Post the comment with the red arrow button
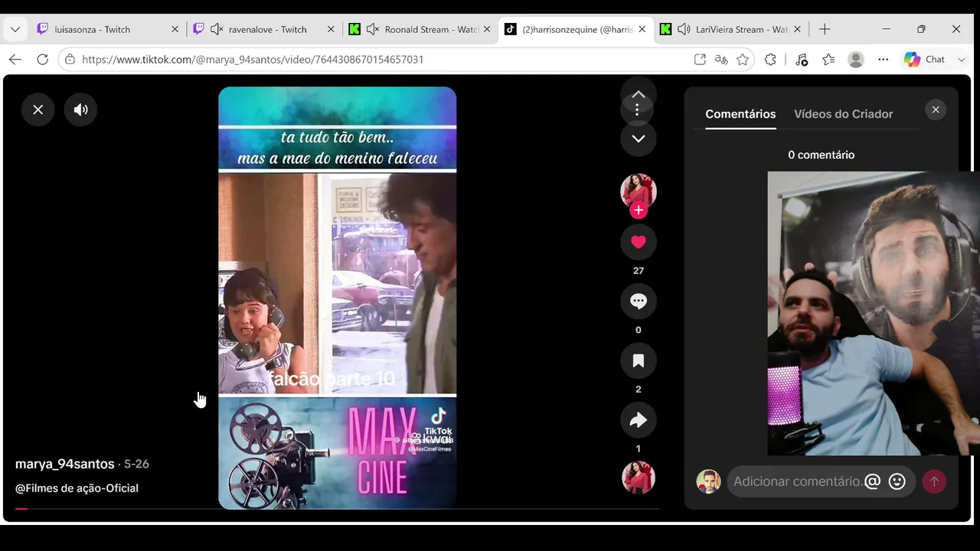 (934, 481)
